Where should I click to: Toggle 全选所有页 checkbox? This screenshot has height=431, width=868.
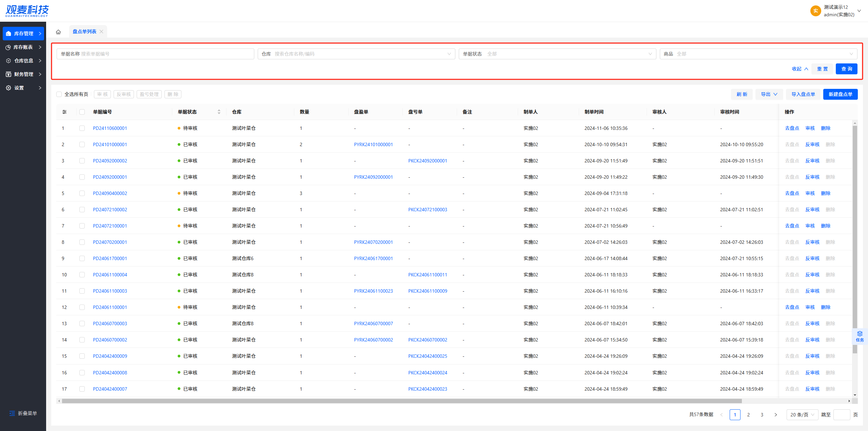[59, 94]
